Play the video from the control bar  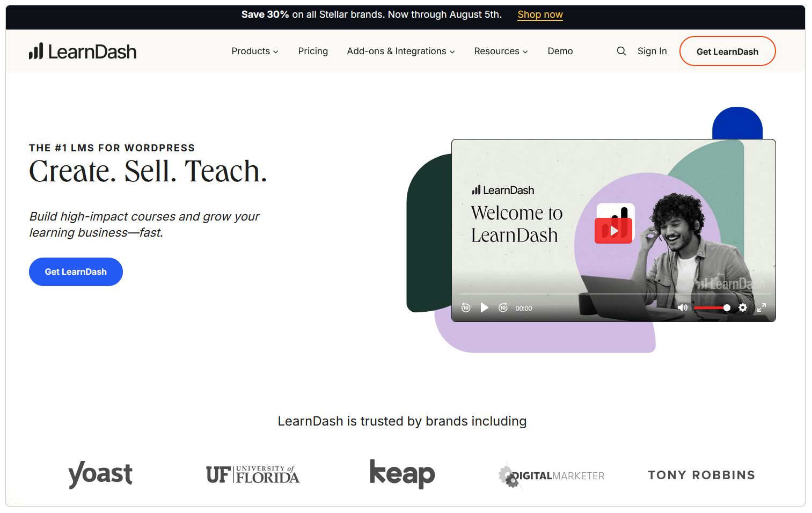484,307
